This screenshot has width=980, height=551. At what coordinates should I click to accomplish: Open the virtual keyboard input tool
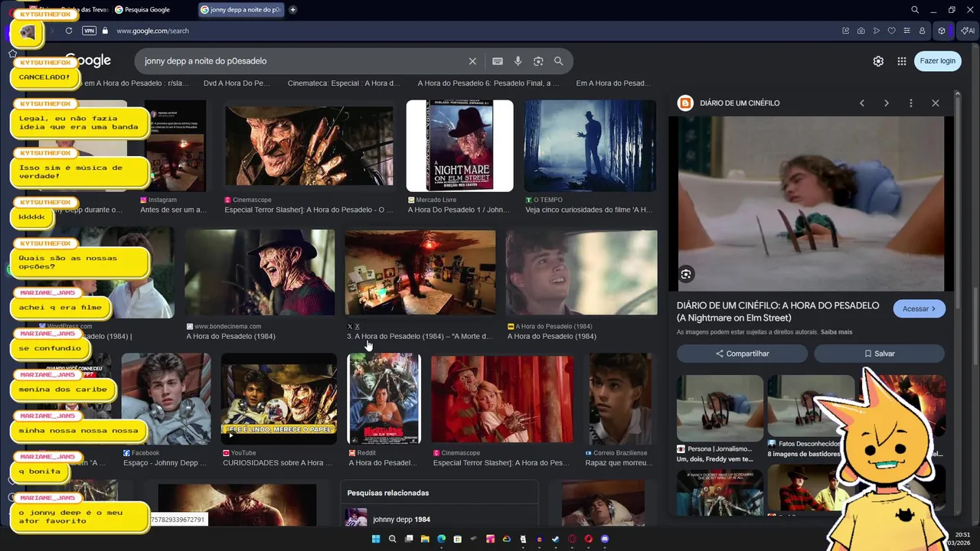pos(498,61)
